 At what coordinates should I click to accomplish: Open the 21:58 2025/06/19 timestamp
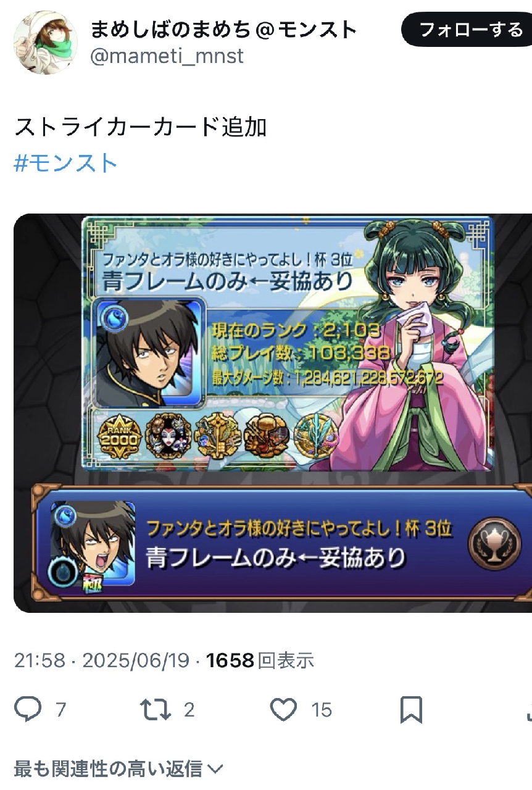(101, 660)
